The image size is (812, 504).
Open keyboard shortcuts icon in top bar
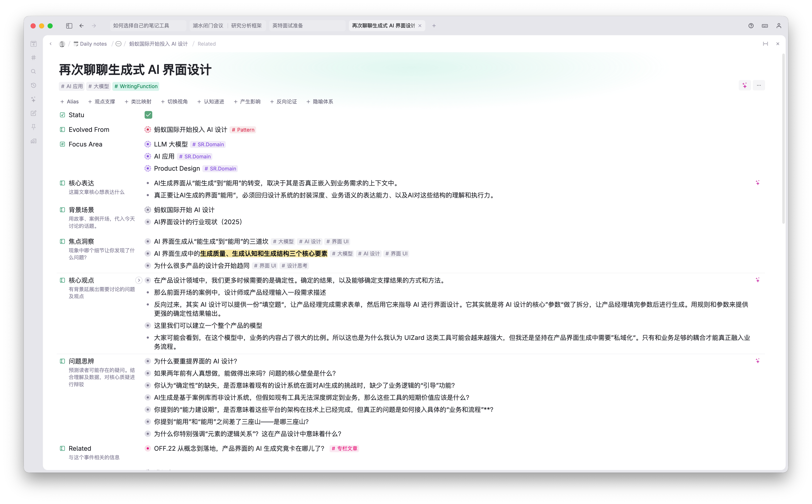765,26
